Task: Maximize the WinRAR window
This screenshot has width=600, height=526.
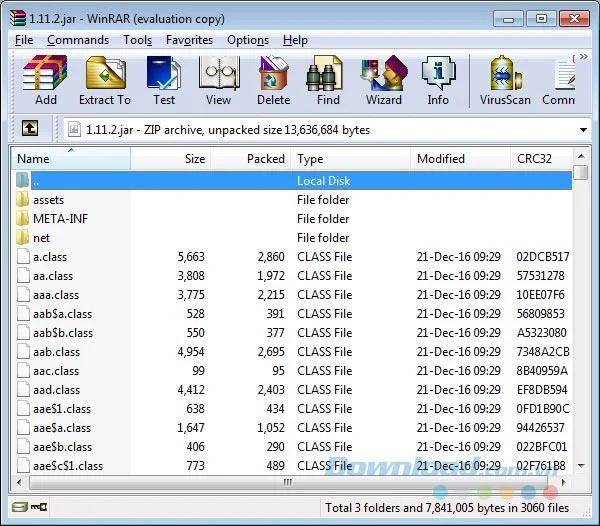Action: click(x=541, y=18)
